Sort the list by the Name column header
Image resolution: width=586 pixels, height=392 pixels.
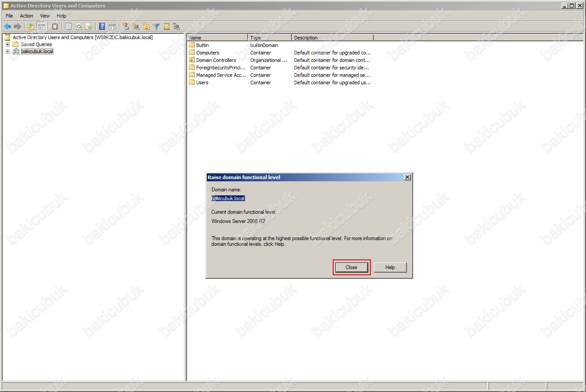(217, 38)
